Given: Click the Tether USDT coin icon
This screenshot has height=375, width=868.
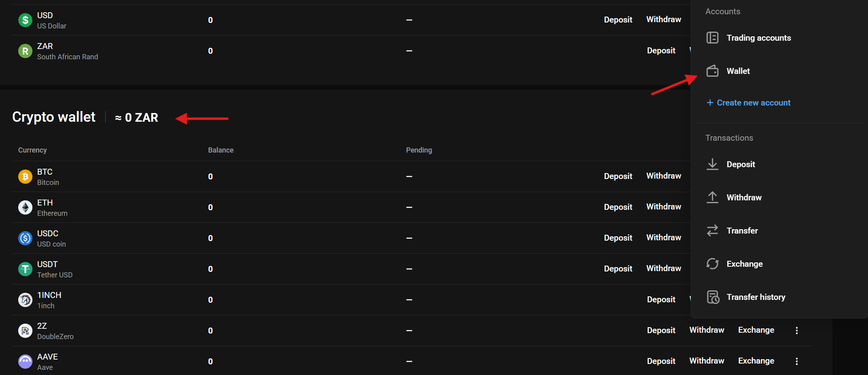Looking at the screenshot, I should (25, 269).
